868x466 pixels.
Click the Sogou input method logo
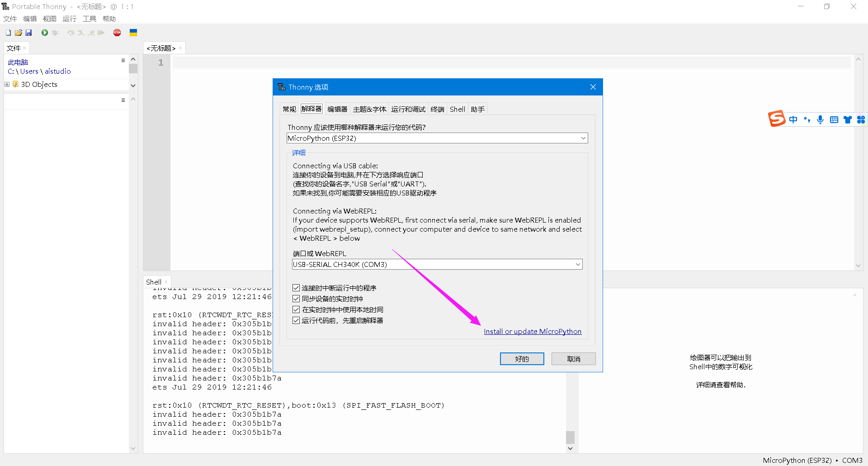pyautogui.click(x=777, y=119)
